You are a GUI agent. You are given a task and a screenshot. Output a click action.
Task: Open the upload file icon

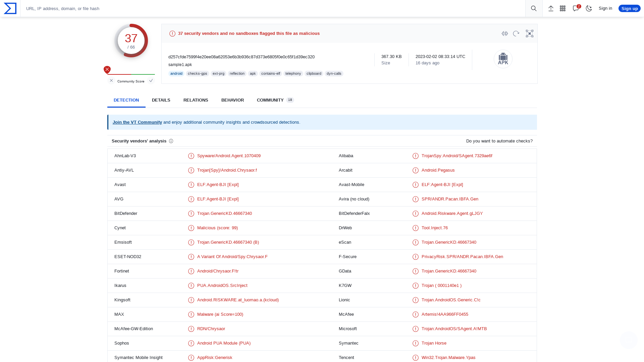click(551, 8)
